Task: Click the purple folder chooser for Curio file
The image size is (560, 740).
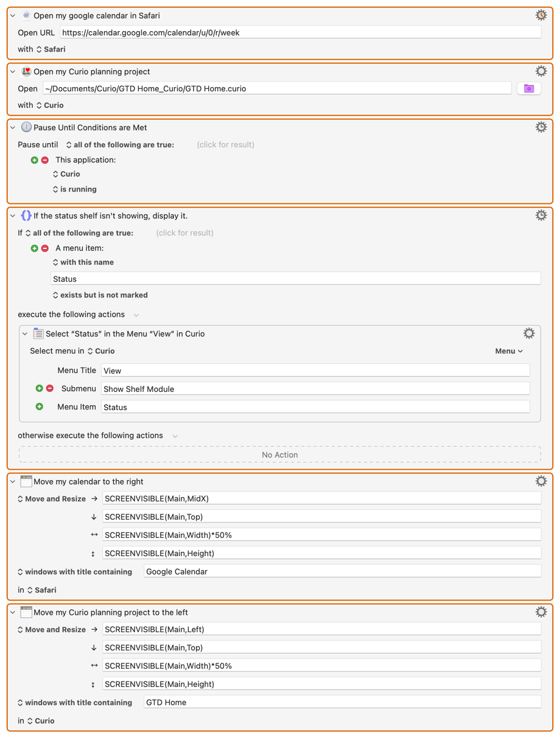Action: 529,89
